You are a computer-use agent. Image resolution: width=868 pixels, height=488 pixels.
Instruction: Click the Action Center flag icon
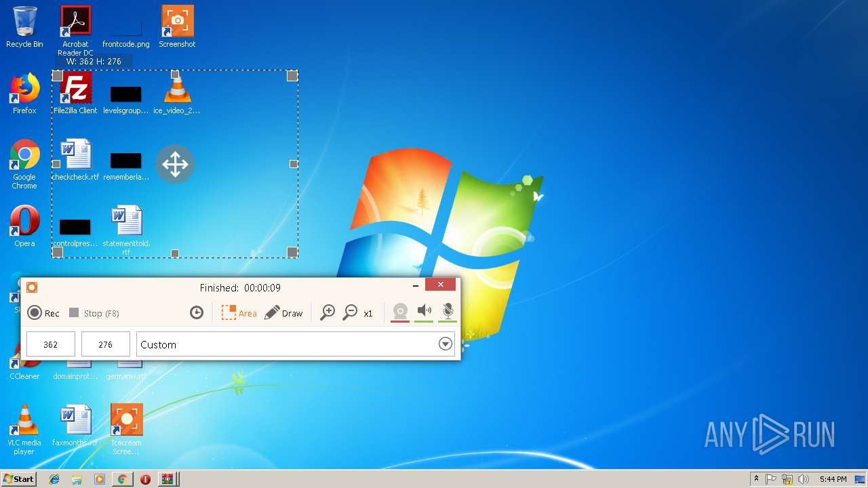tap(772, 479)
